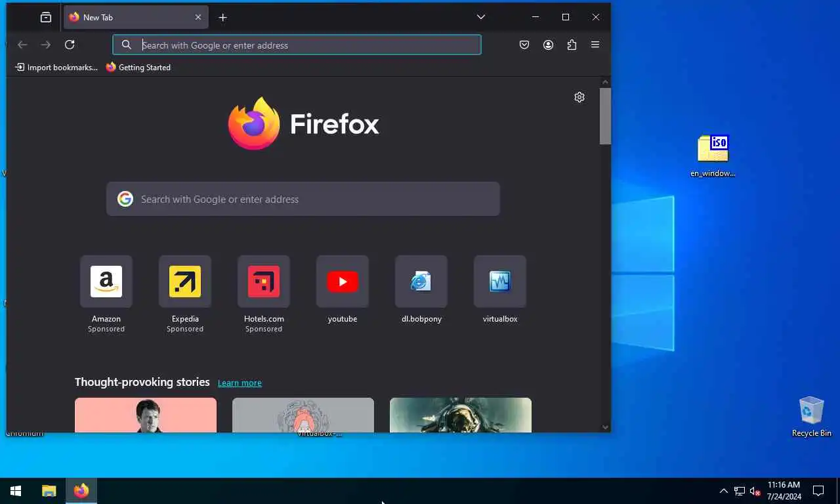Open the taskbar clock and date
Viewport: 840px width, 504px height.
784,491
